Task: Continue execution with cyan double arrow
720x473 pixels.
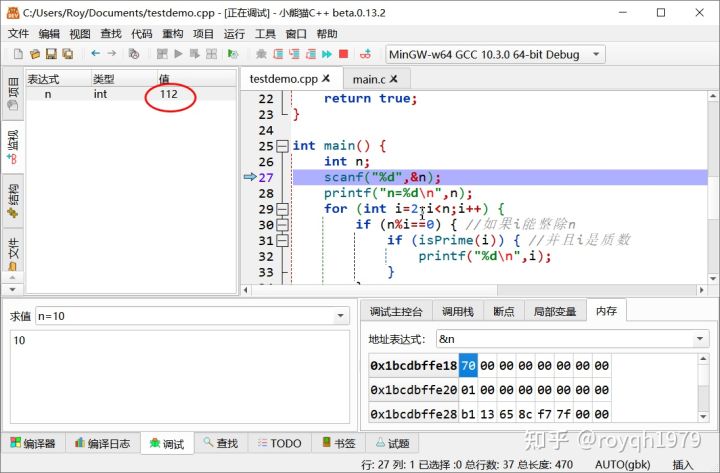Action: point(327,54)
